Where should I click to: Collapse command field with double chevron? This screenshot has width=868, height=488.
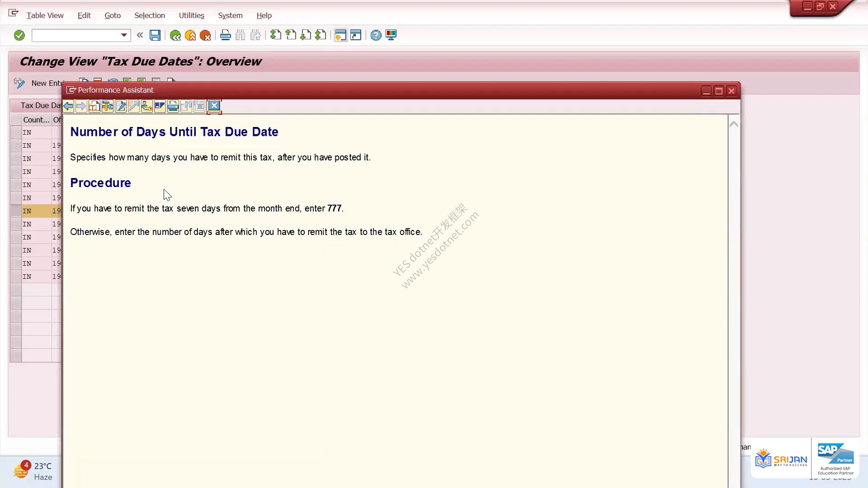(140, 35)
